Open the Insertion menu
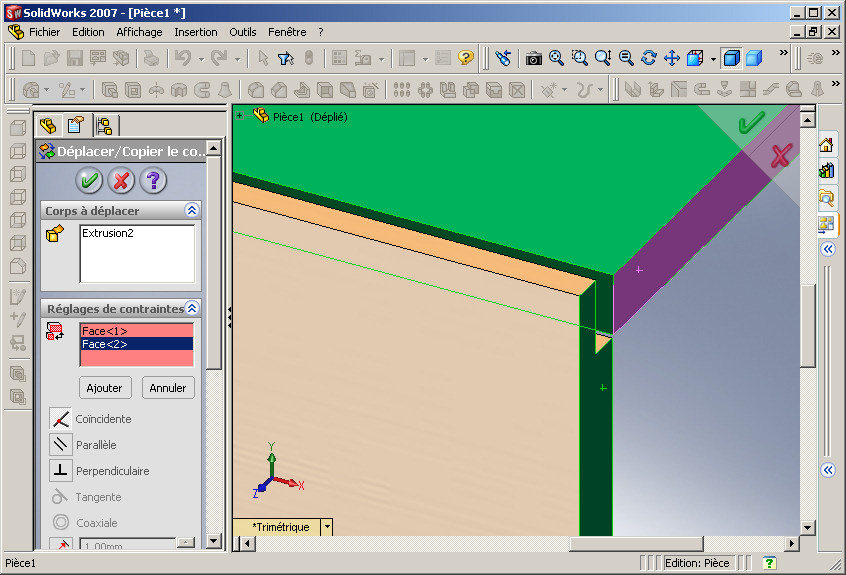Image resolution: width=846 pixels, height=575 pixels. point(196,32)
